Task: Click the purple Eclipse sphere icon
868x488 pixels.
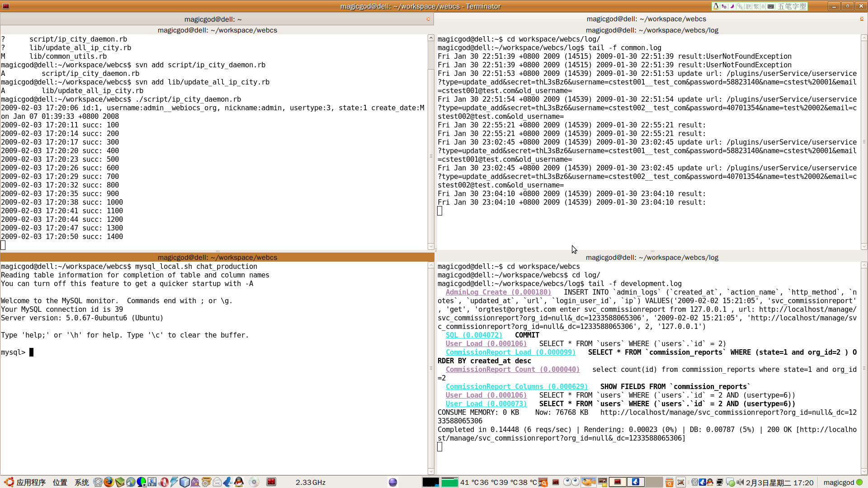Action: [x=393, y=482]
